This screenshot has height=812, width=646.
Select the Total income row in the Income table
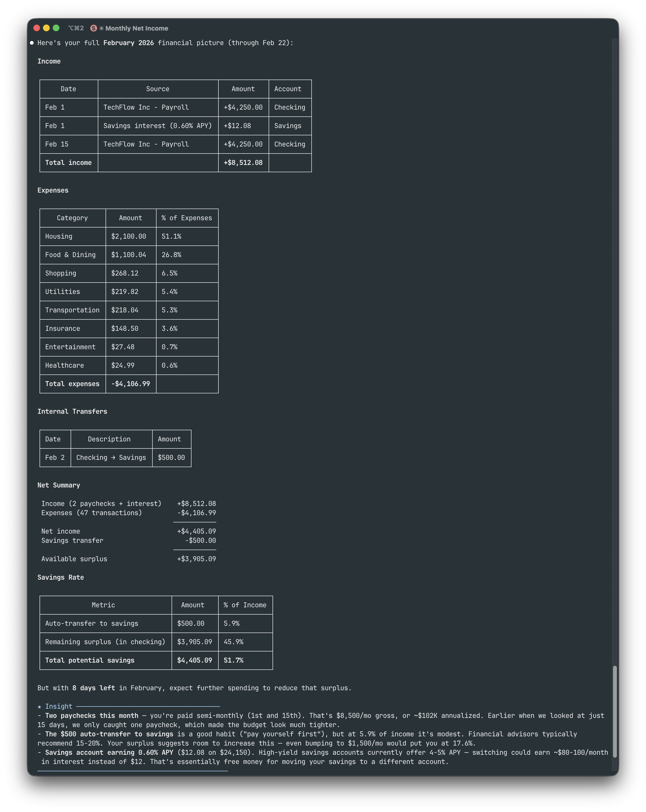[69, 162]
